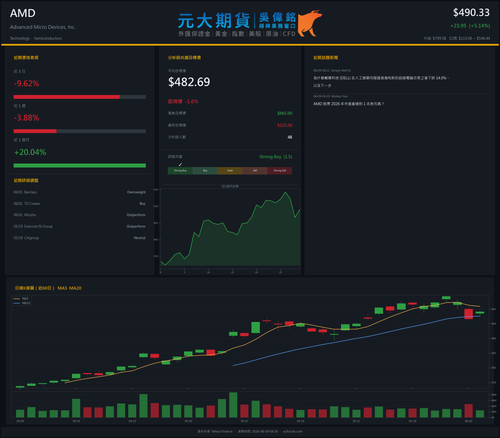The image size is (500, 438).
Task: Click the -3.88% one-week return value
Action: pos(26,118)
